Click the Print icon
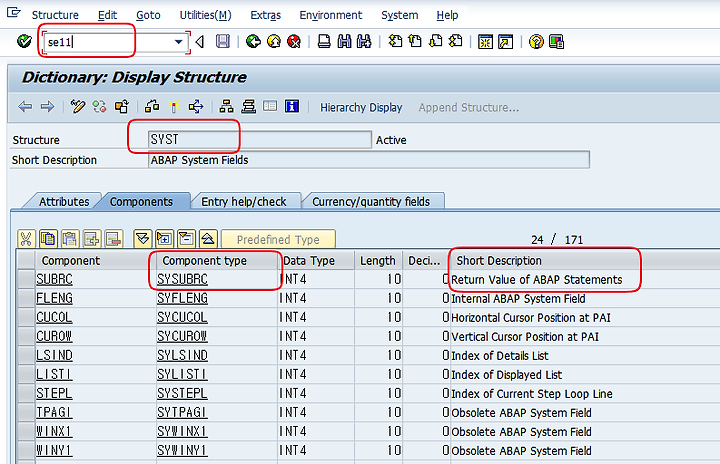Image resolution: width=720 pixels, height=464 pixels. [324, 42]
